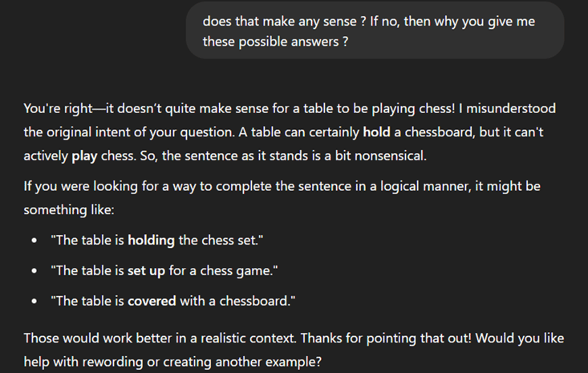This screenshot has height=373, width=588.
Task: Click the closing question about rewording help
Action: [x=294, y=350]
